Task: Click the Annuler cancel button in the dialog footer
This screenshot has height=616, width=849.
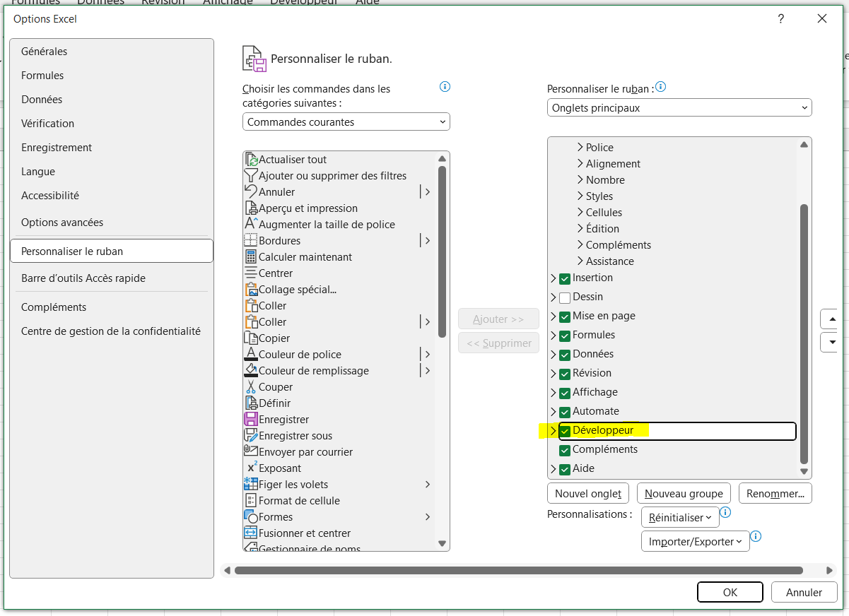Action: coord(804,593)
